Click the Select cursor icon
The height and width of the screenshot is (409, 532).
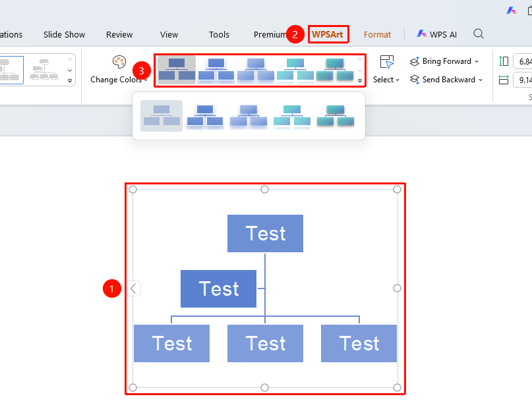(386, 63)
